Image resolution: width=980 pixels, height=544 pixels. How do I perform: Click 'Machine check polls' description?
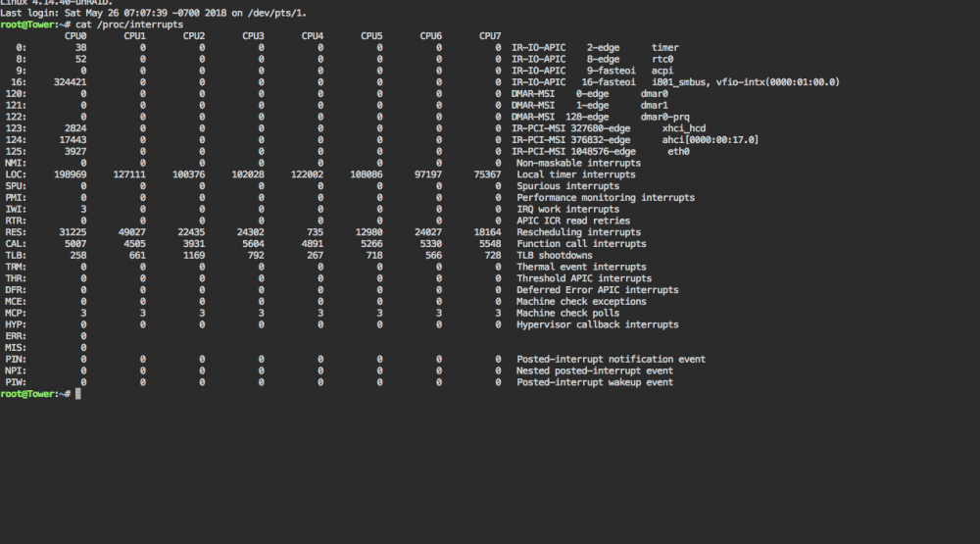click(567, 314)
